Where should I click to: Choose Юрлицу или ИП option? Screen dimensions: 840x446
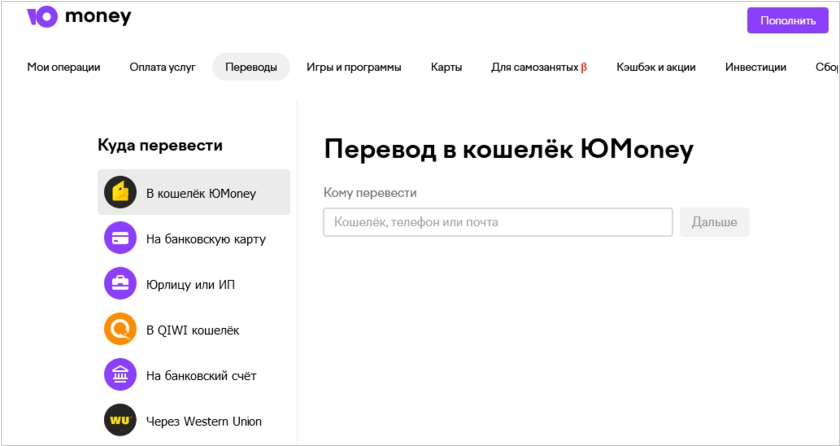[x=194, y=283]
